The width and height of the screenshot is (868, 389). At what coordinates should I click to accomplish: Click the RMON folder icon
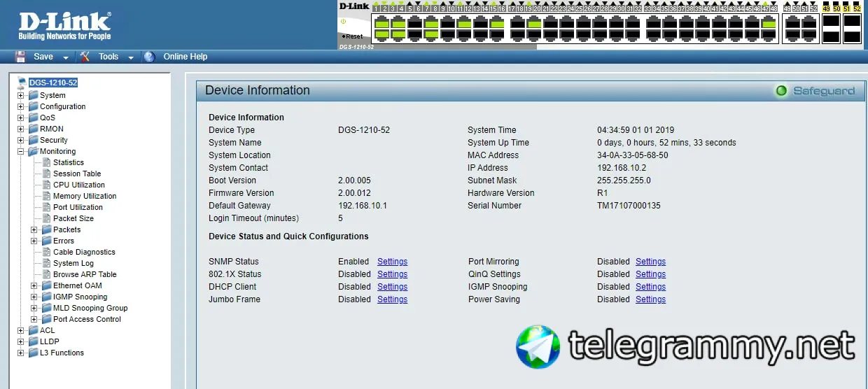click(x=33, y=129)
